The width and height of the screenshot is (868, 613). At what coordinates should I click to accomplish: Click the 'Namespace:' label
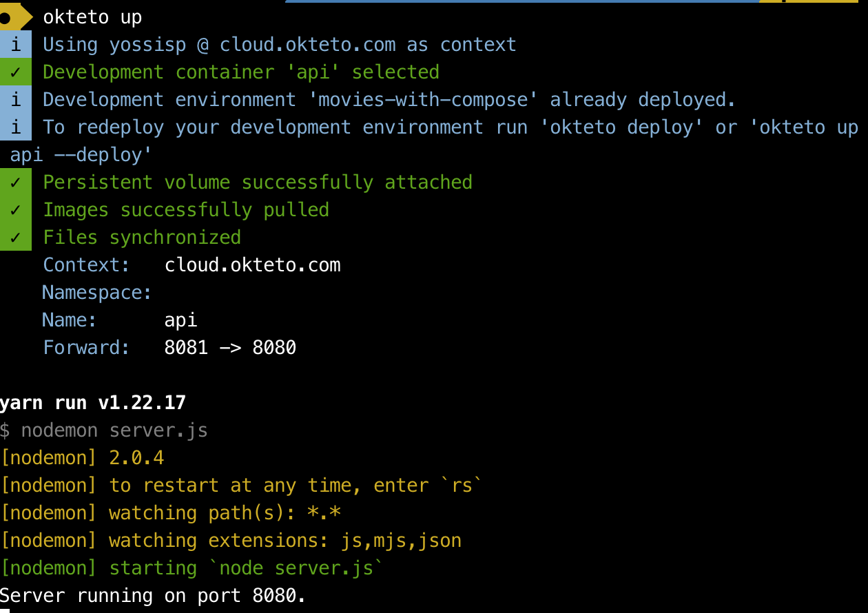point(97,293)
